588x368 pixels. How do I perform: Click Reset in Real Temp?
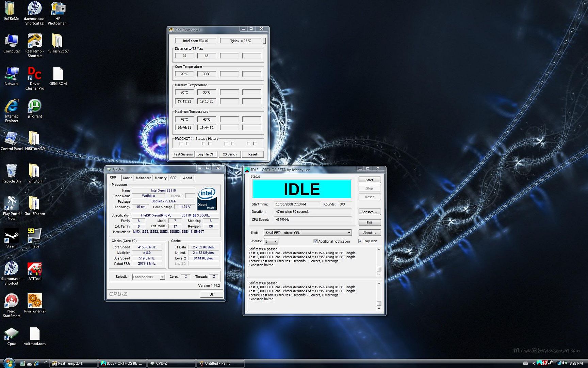[252, 154]
